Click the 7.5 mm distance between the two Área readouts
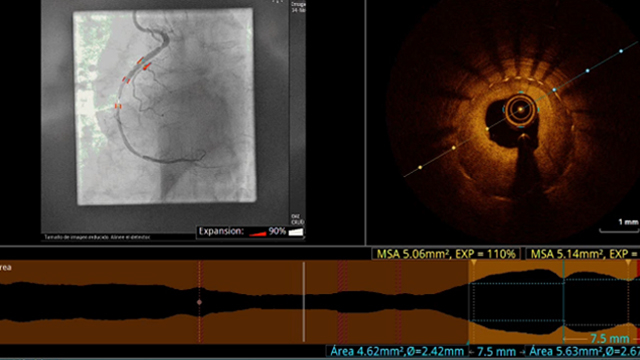The width and height of the screenshot is (640, 360). (x=497, y=351)
